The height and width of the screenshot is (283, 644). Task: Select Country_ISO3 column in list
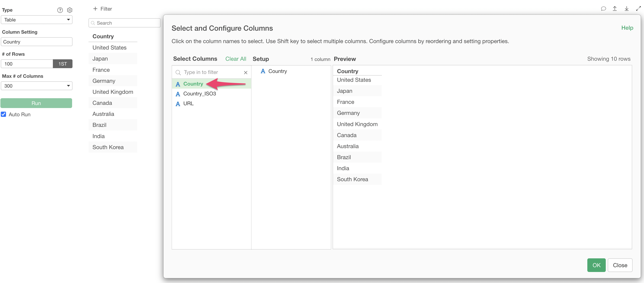tap(199, 94)
